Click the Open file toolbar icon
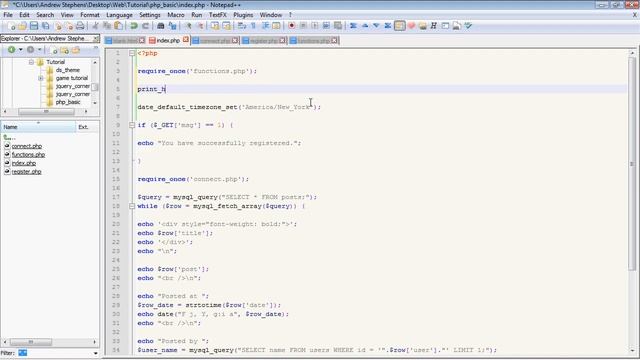Image resolution: width=640 pixels, height=360 pixels. click(x=22, y=26)
